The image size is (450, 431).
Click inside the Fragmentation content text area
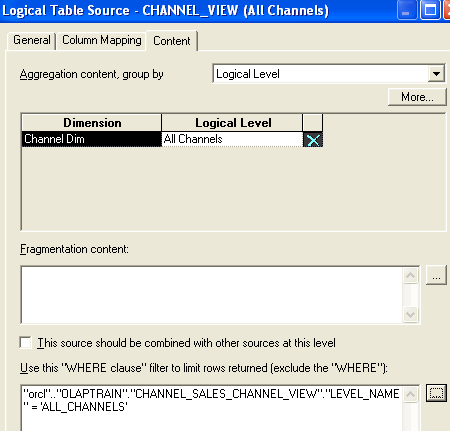(x=212, y=295)
